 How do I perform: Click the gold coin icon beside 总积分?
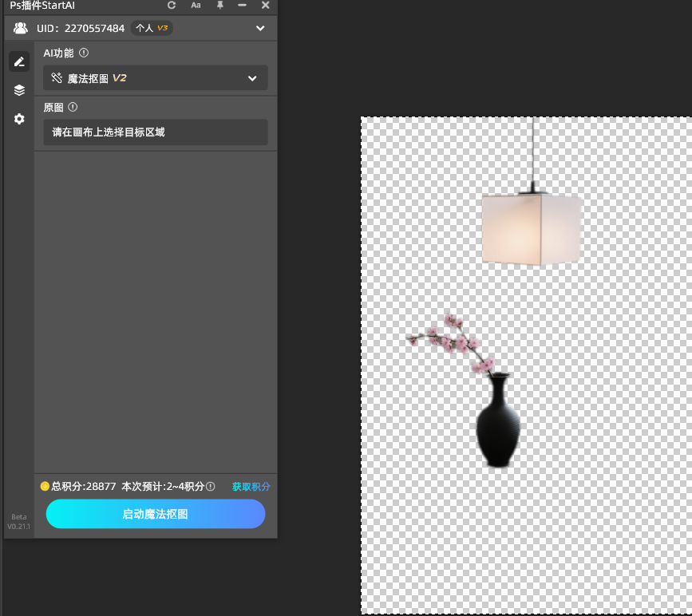pos(45,486)
